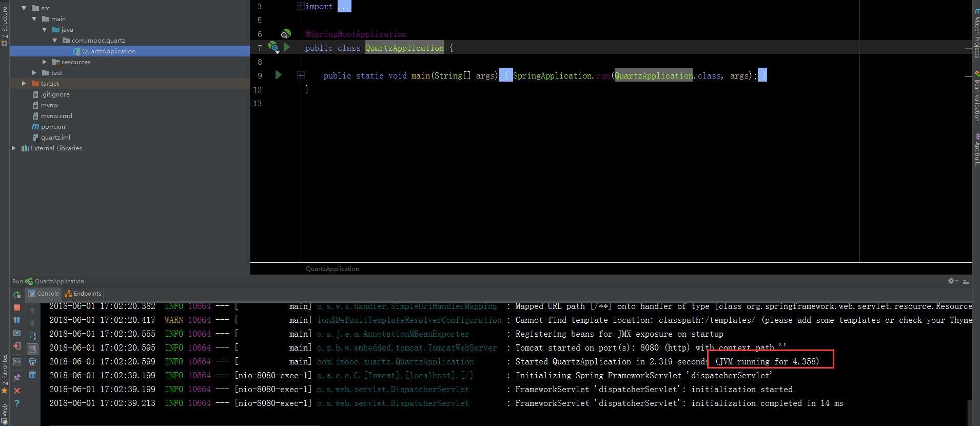Open Run help via question mark icon
The image size is (980, 426).
17,403
